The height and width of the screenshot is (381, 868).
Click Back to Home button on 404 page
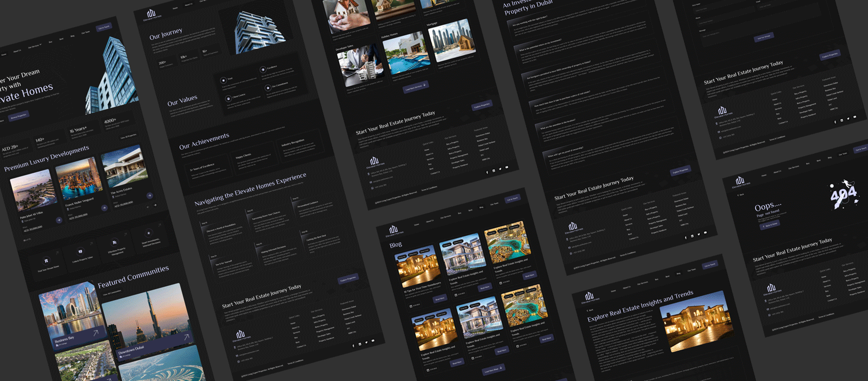770,225
